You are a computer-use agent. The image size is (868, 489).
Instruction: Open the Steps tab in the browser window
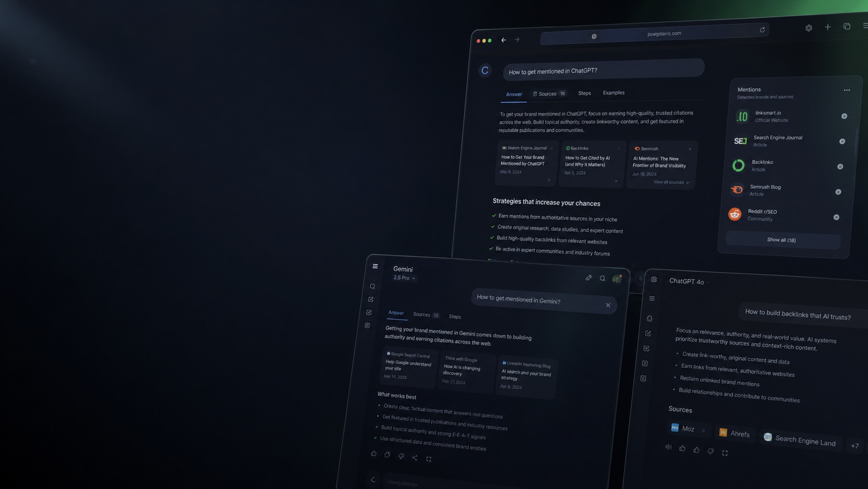[x=585, y=93]
